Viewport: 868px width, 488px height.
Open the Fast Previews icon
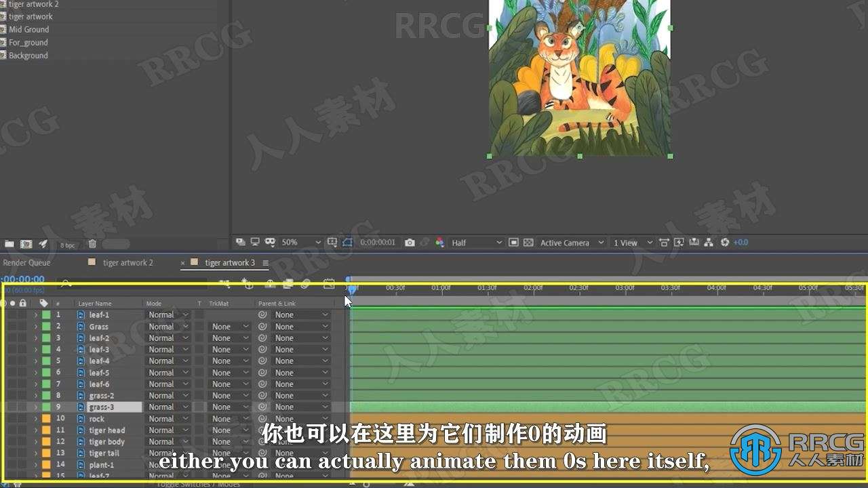(679, 242)
